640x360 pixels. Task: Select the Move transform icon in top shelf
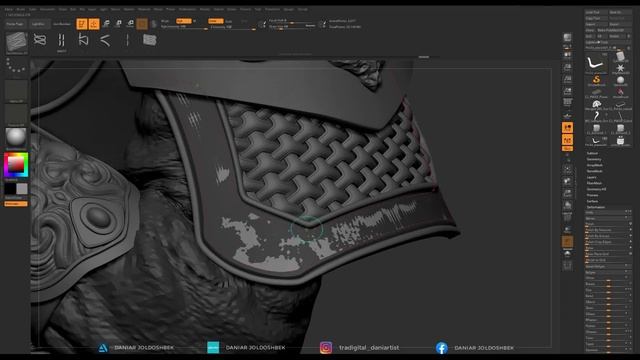[x=106, y=24]
